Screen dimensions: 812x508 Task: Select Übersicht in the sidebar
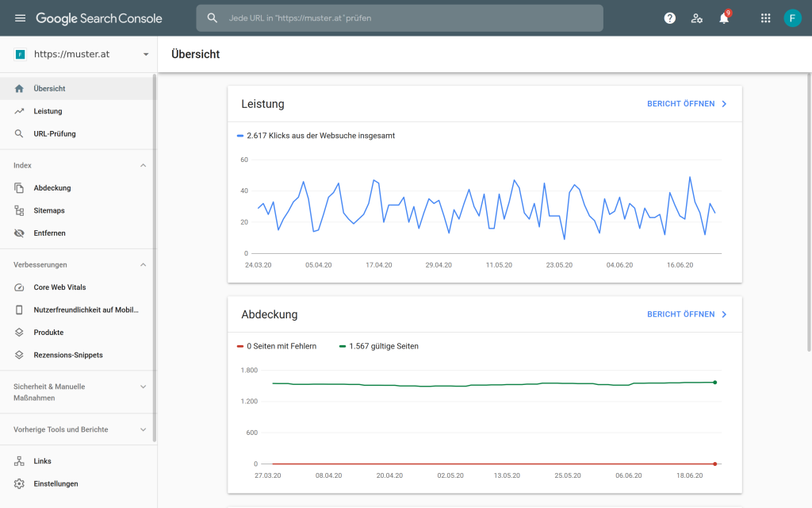(48, 90)
